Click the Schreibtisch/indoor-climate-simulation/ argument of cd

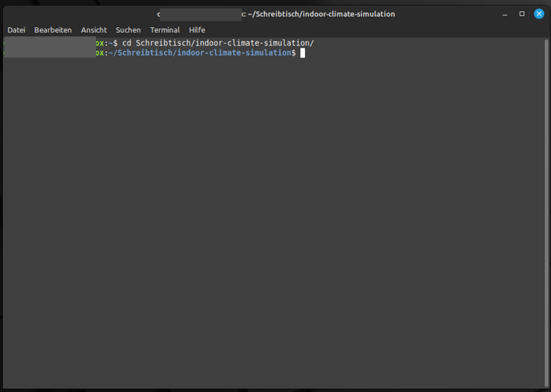pyautogui.click(x=224, y=43)
